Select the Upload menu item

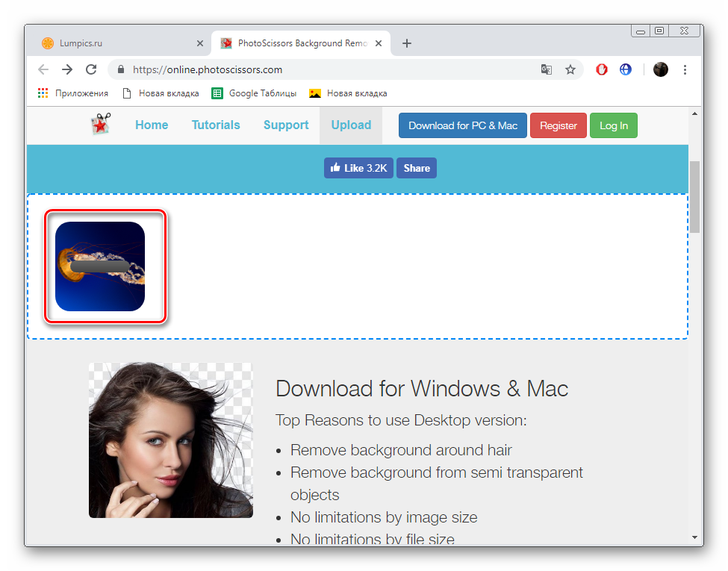click(351, 125)
